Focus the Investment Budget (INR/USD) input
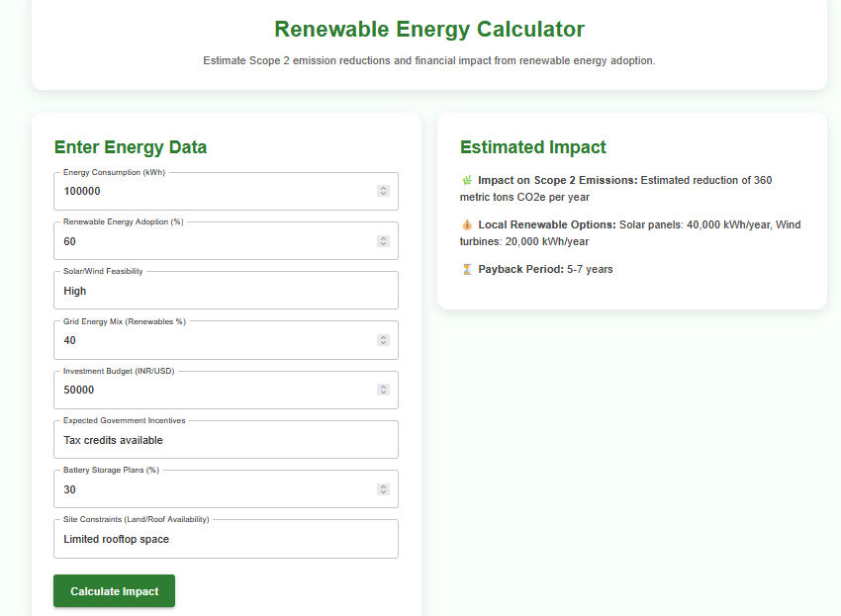 pyautogui.click(x=226, y=390)
